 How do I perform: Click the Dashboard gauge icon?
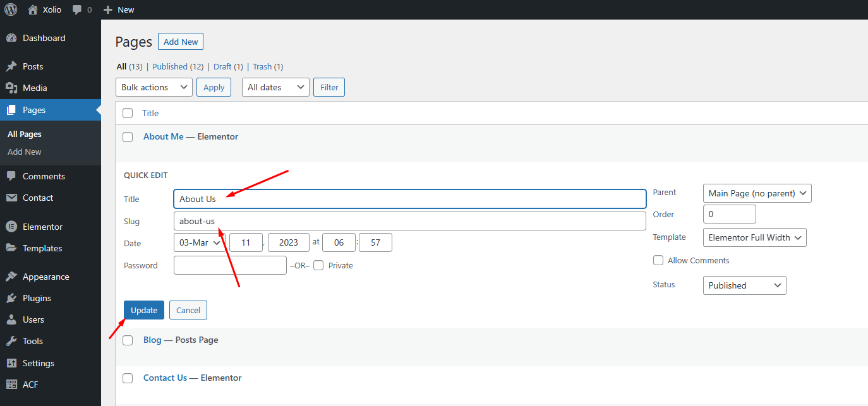(11, 38)
